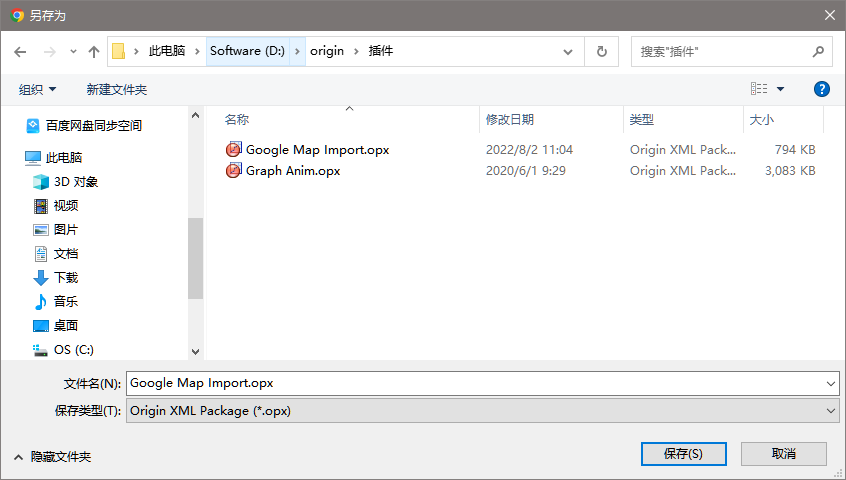This screenshot has height=480, width=846.
Task: Select the Graph Anim.opx file
Action: click(293, 171)
